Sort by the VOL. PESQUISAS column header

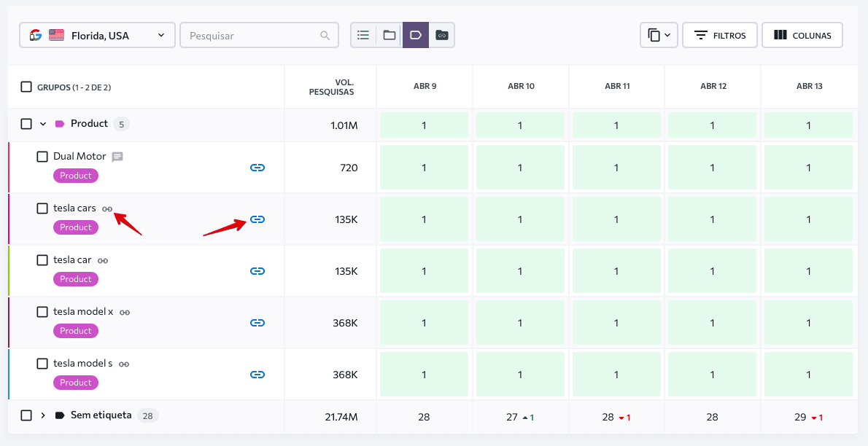pos(332,87)
